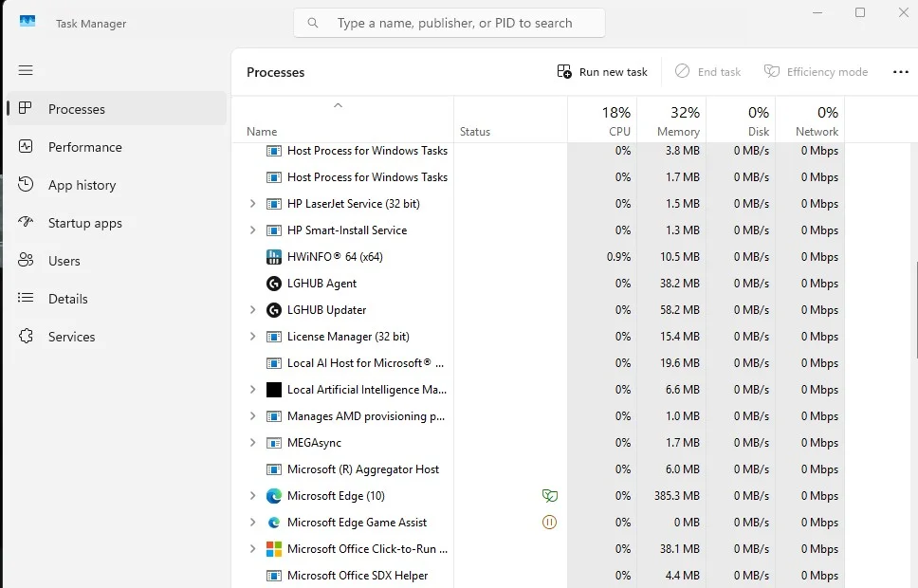Expand the HP LaserJet Service entry
918x588 pixels.
[252, 204]
